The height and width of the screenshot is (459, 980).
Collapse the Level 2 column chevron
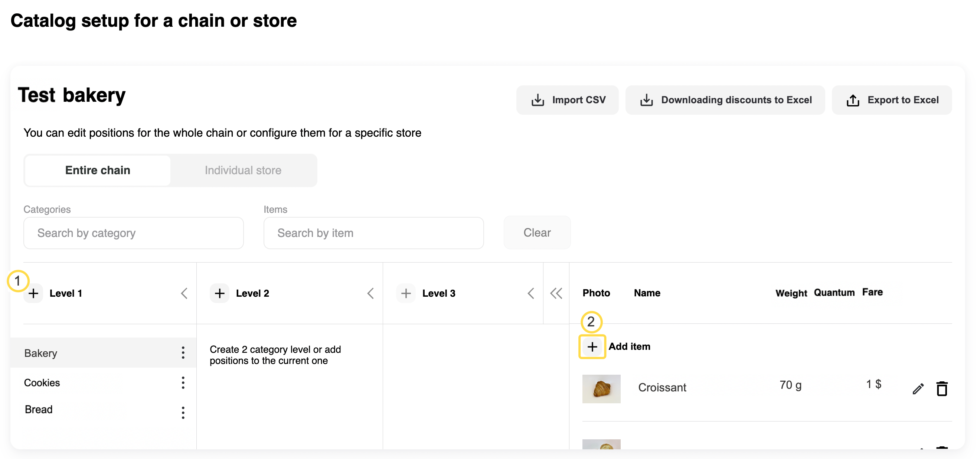370,293
